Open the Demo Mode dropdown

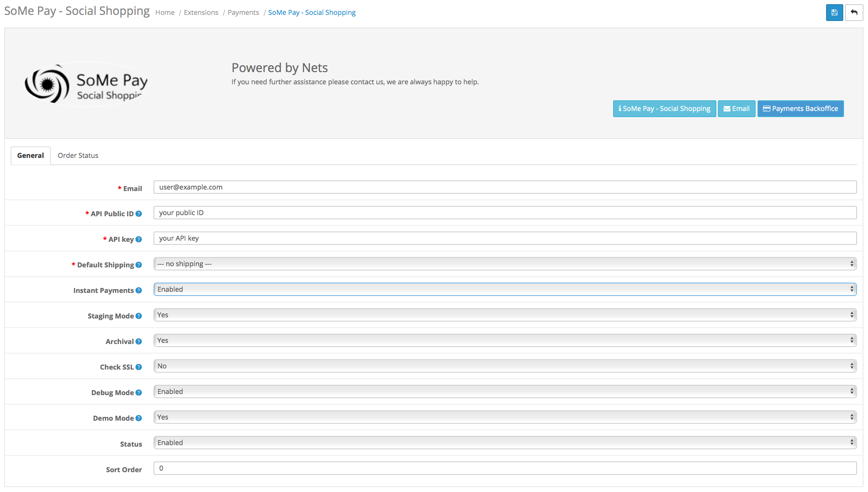pyautogui.click(x=505, y=417)
